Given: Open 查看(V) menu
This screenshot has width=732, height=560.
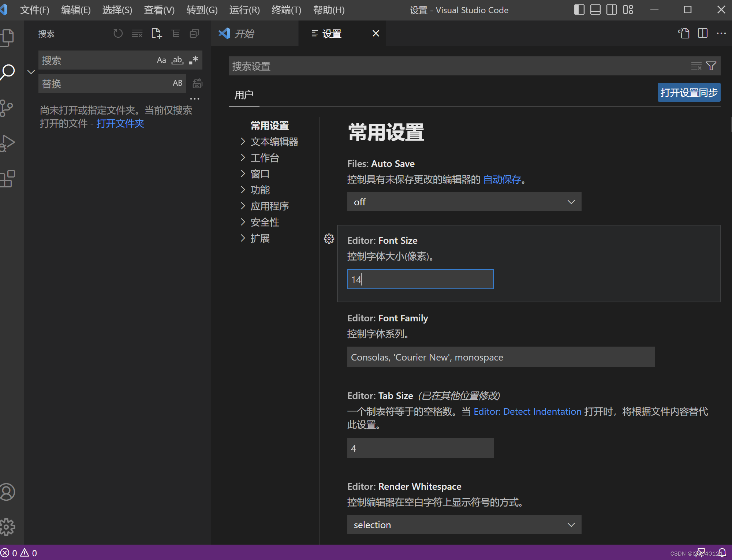Looking at the screenshot, I should 159,10.
